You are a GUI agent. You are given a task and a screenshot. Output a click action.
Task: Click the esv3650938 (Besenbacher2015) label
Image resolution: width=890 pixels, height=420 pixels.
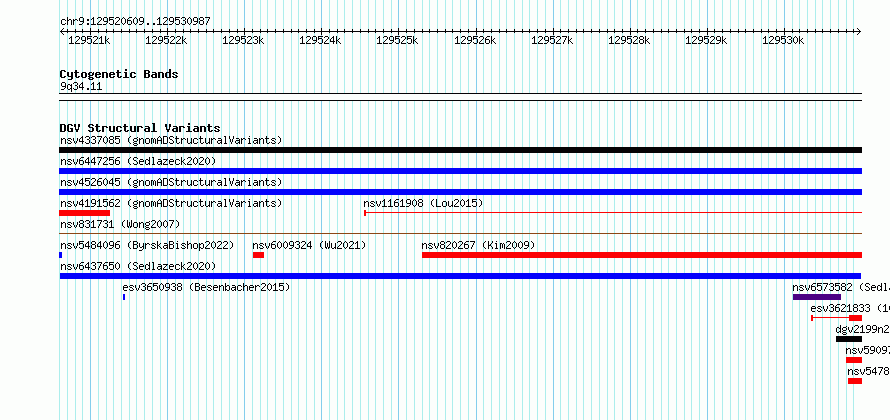pyautogui.click(x=206, y=287)
